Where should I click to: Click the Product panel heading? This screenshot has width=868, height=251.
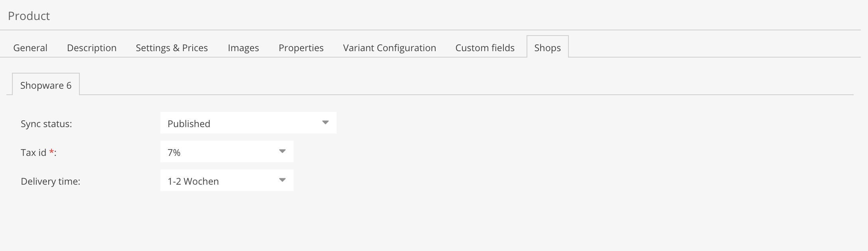click(29, 16)
